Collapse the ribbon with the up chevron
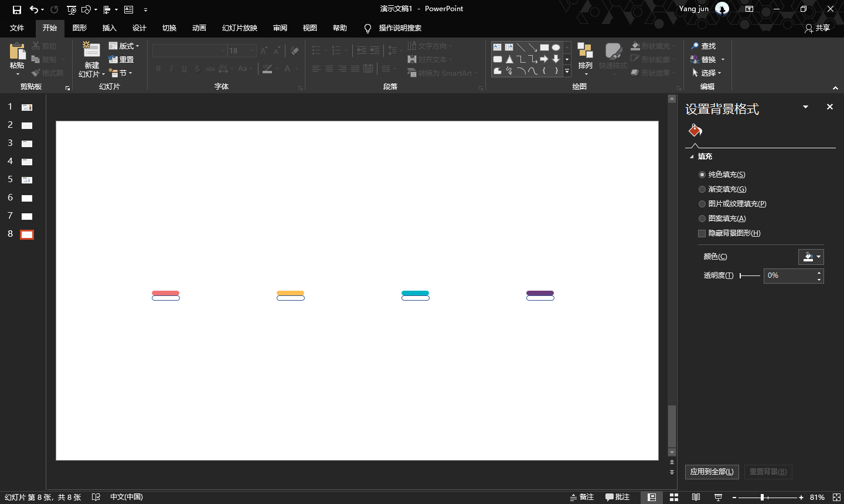Viewport: 844px width, 504px height. 835,88
